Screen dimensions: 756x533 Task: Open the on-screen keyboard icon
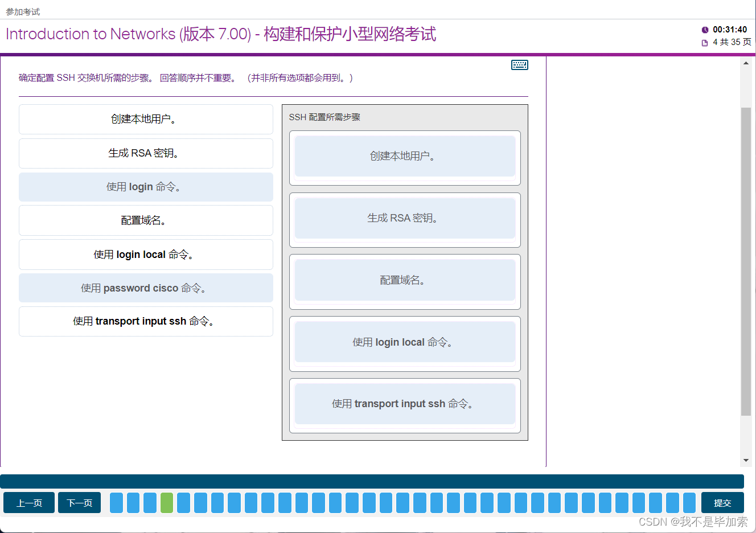click(x=519, y=65)
